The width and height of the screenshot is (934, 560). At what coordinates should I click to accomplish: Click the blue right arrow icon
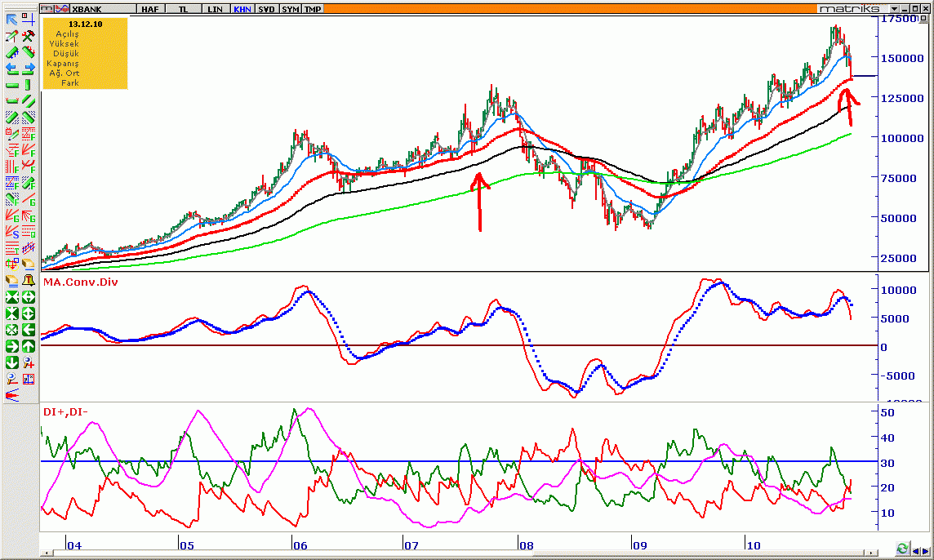click(28, 69)
